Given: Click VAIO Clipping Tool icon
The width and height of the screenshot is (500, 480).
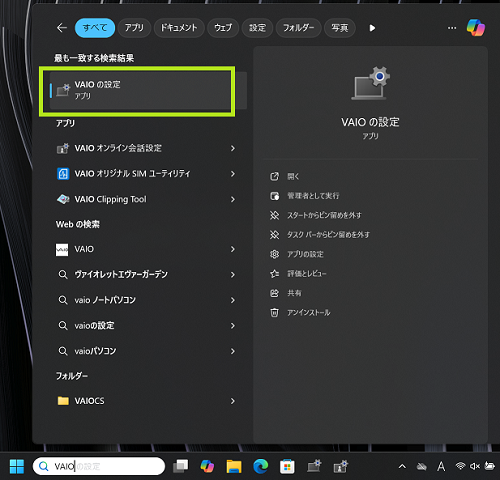Looking at the screenshot, I should click(63, 199).
